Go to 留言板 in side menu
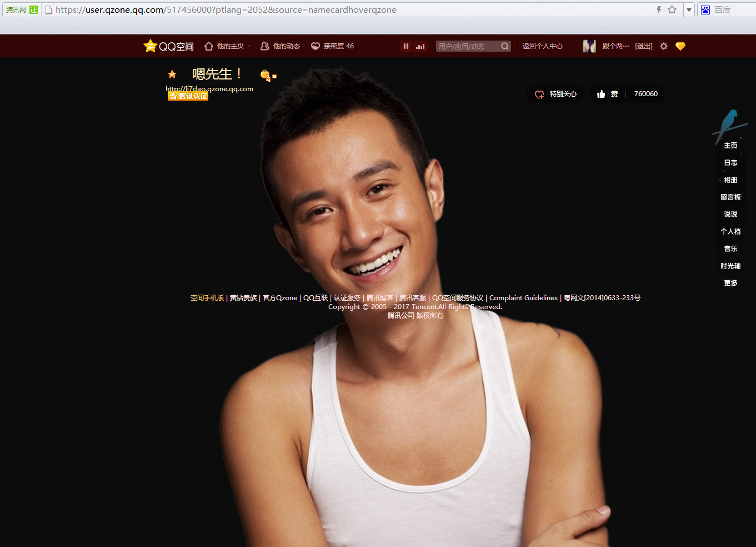The image size is (756, 547). click(730, 197)
